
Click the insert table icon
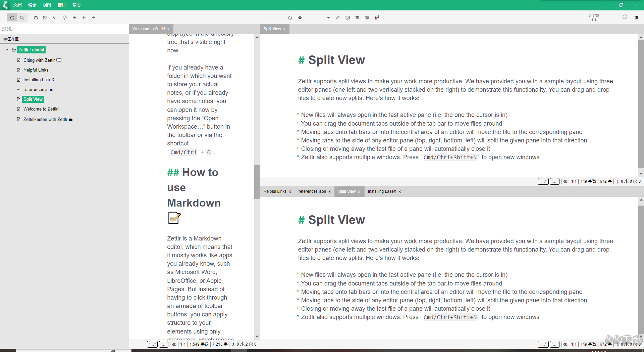click(x=367, y=18)
